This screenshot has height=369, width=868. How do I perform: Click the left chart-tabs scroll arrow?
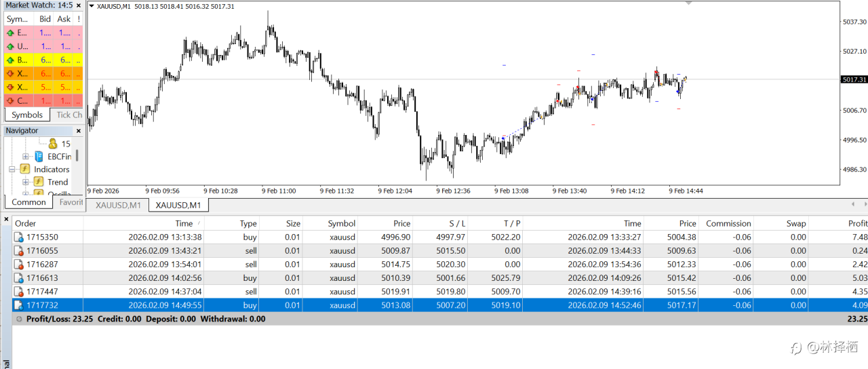pos(853,204)
